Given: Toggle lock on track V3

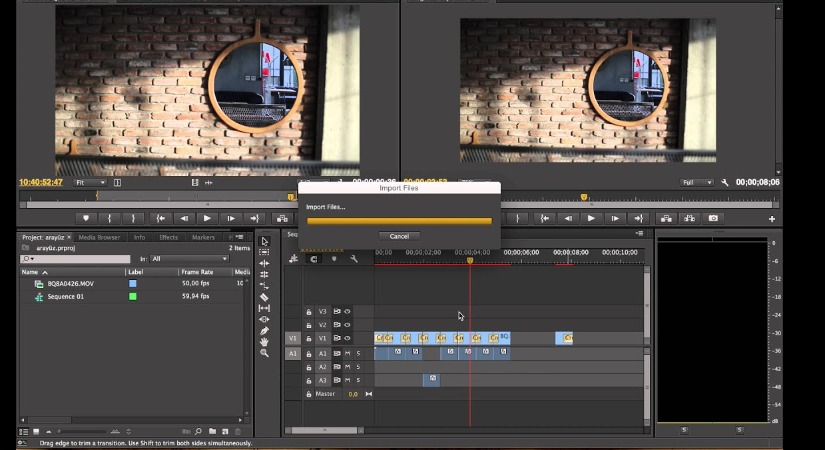Looking at the screenshot, I should [309, 311].
